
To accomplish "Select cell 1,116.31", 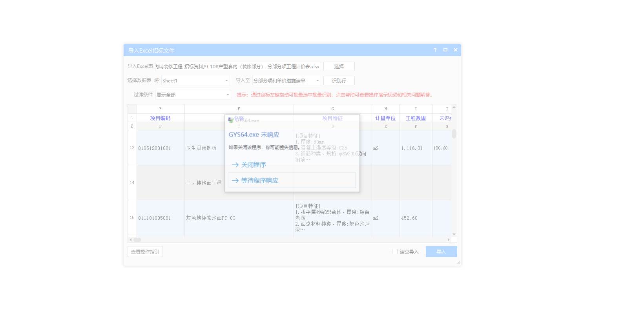I will pos(416,148).
